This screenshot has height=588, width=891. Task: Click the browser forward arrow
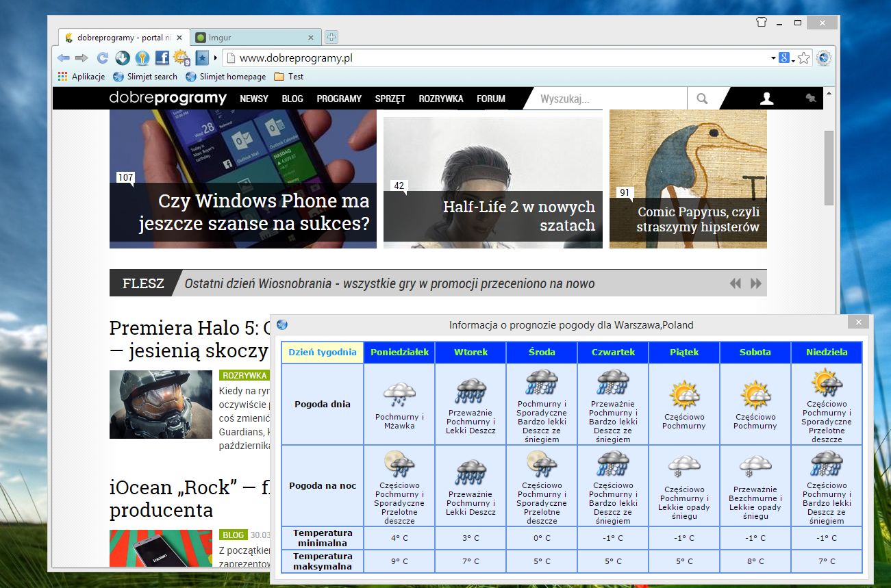(81, 58)
